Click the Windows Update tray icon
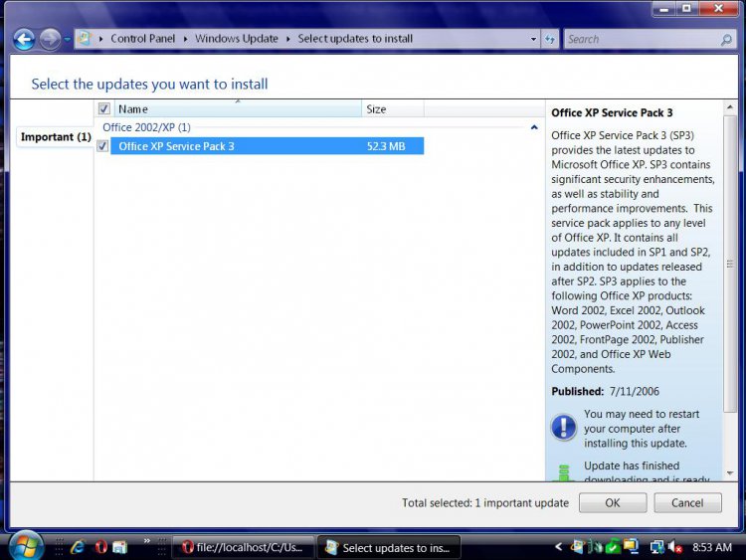This screenshot has height=560, width=746. [578, 547]
